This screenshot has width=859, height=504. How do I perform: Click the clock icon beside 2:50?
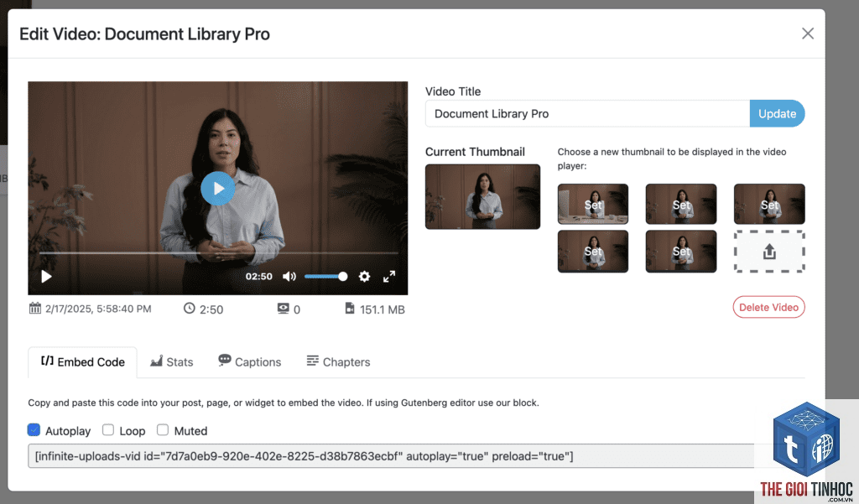[189, 309]
